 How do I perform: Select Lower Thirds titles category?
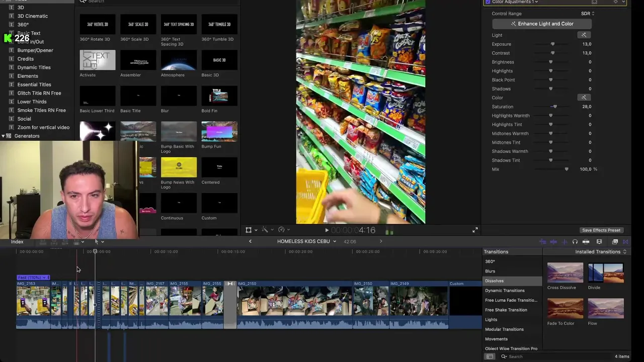click(x=32, y=102)
